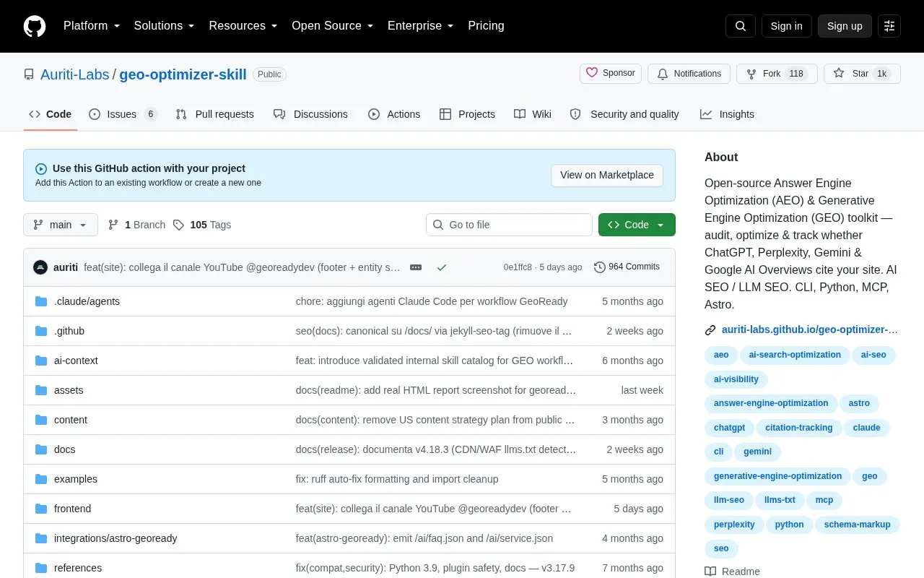Screen dimensions: 924x578
Task: Open the Discussions tab
Action: (310, 114)
